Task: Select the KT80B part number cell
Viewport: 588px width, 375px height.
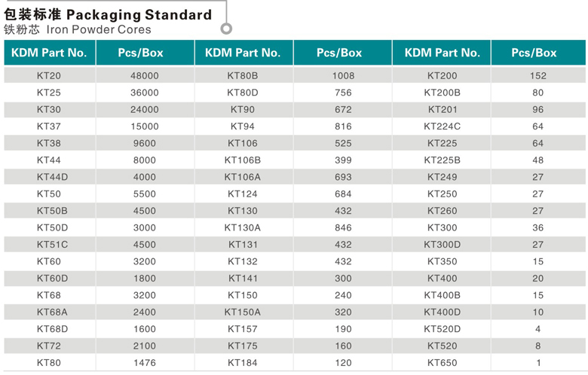Action: pyautogui.click(x=243, y=75)
